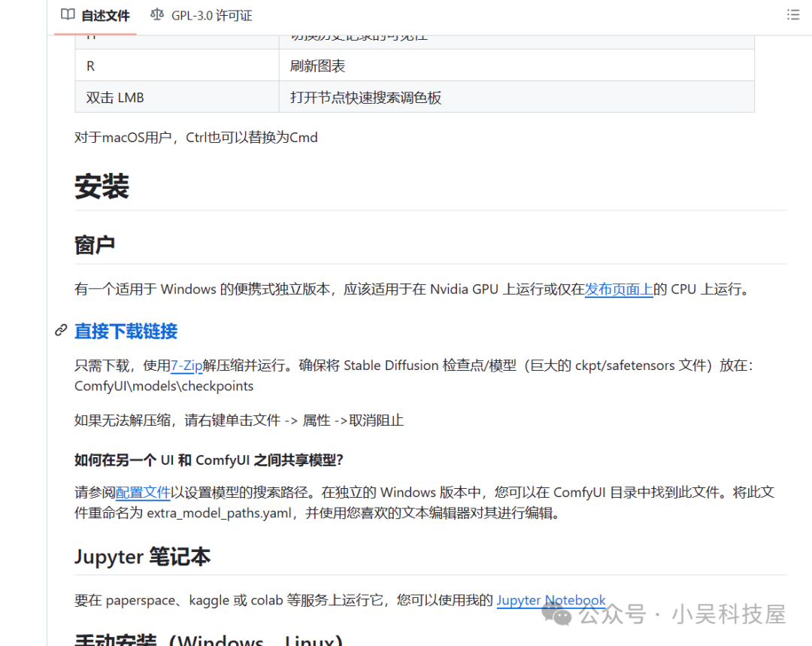Click the path text ComfyUI\models\checkpoints
This screenshot has width=812, height=646.
click(x=164, y=386)
